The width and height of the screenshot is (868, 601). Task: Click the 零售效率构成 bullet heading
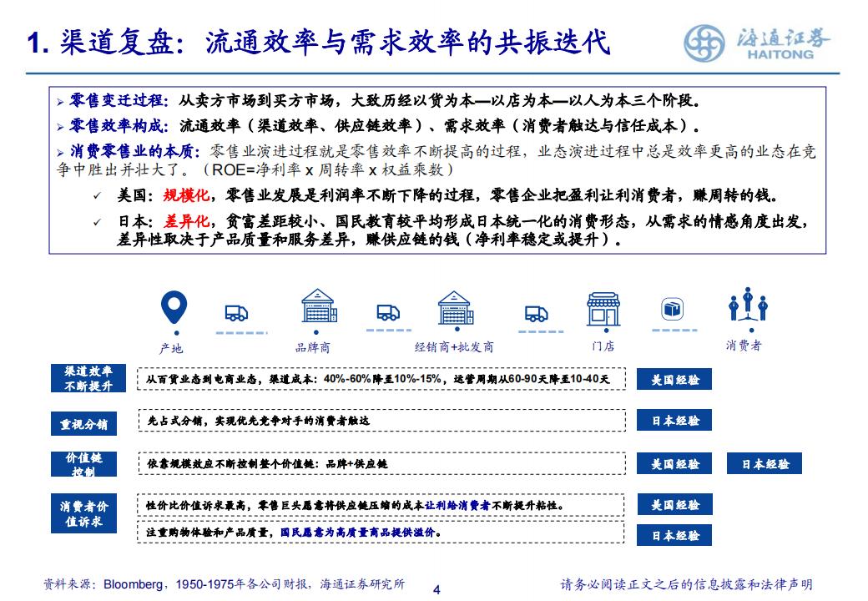(119, 125)
